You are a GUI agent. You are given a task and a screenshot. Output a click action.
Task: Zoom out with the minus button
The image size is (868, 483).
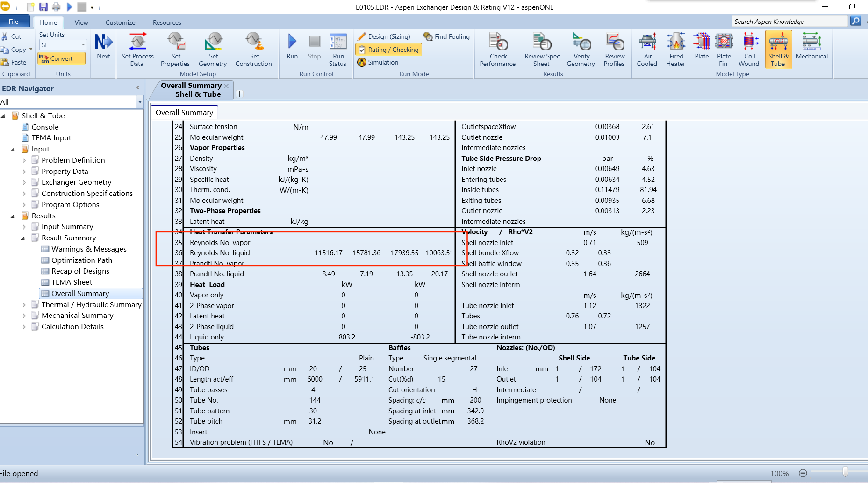coord(803,473)
